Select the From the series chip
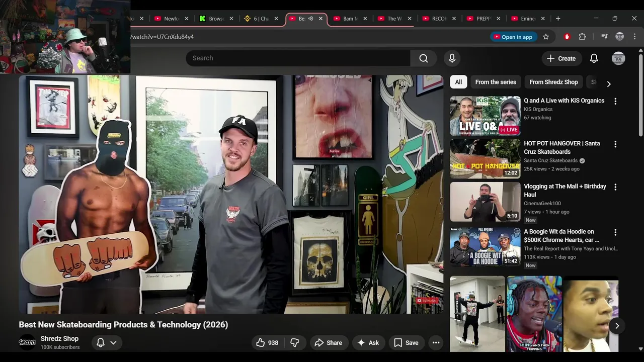 pyautogui.click(x=496, y=82)
